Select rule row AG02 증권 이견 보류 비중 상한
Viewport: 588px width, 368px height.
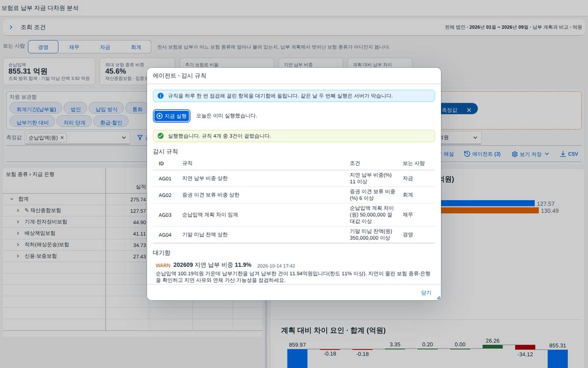click(294, 195)
